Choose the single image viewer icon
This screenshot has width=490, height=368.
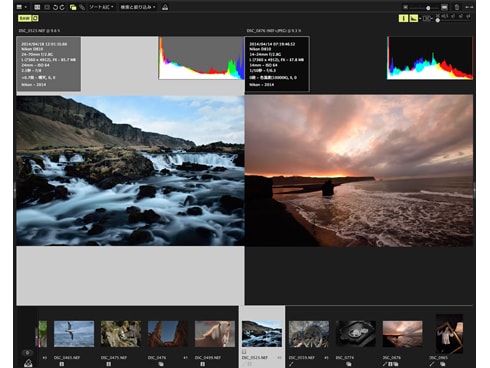coord(47,7)
